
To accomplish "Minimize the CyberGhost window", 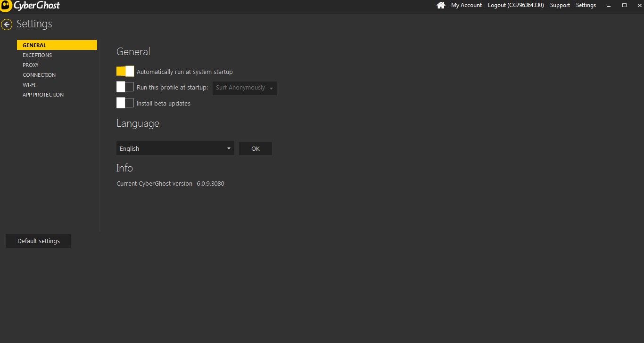I will pyautogui.click(x=609, y=6).
